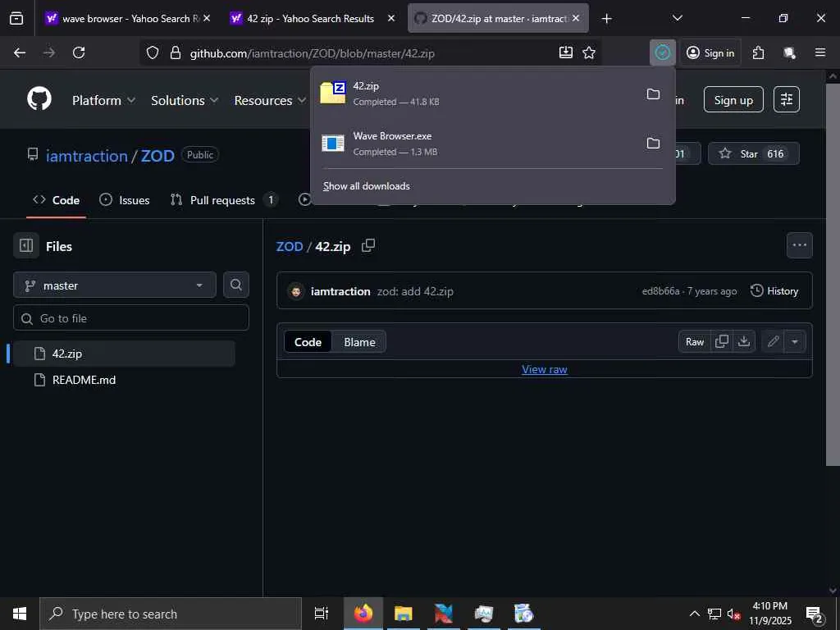Copy raw file contents icon
Screen dimensions: 840x630
coord(722,342)
